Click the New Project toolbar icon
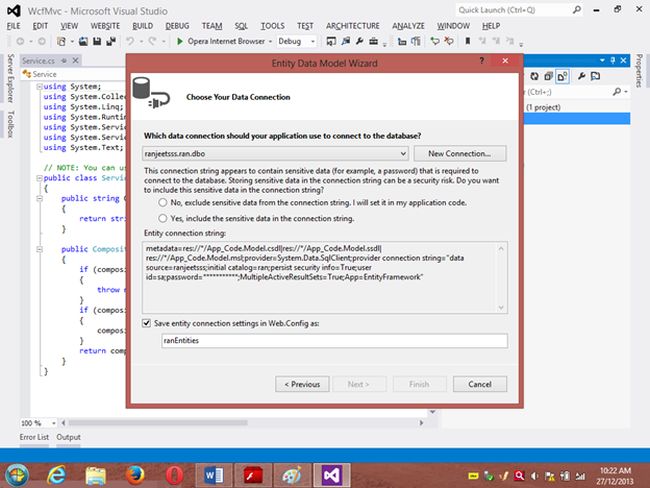Image resolution: width=650 pixels, height=488 pixels. [x=61, y=41]
